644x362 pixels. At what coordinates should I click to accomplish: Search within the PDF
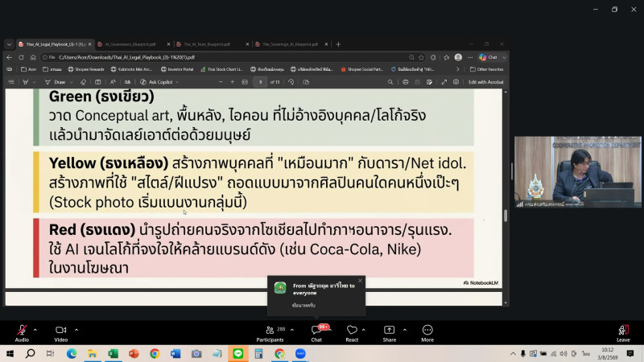tap(390, 82)
